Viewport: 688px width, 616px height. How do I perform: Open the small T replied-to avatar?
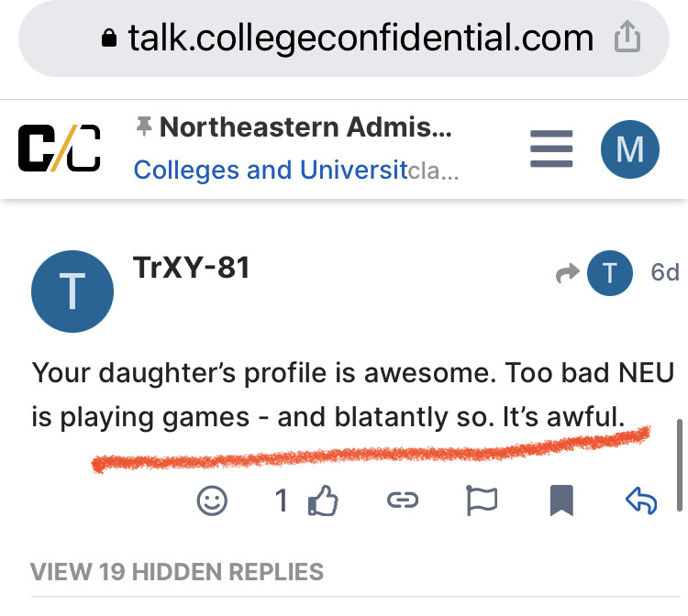point(610,273)
